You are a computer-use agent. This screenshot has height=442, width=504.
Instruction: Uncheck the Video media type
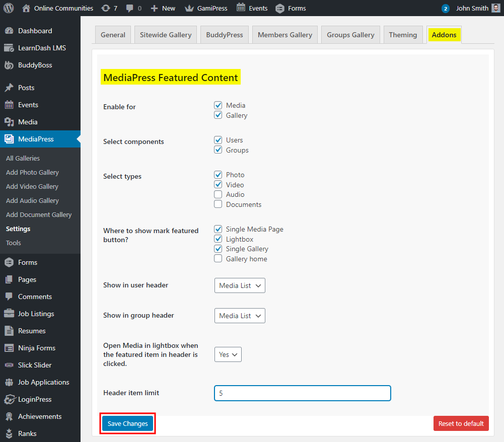(x=218, y=184)
